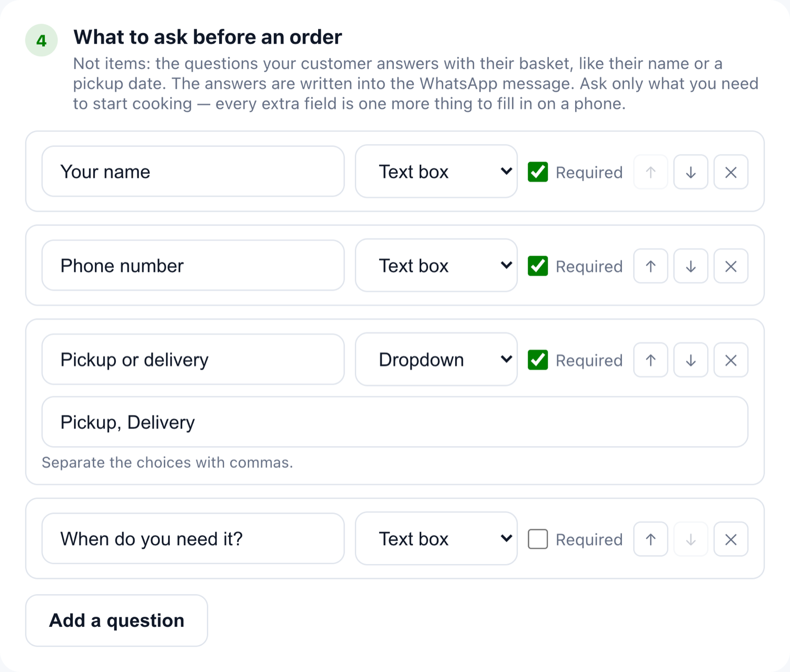Edit the 'When do you need it?' field

[x=193, y=539]
